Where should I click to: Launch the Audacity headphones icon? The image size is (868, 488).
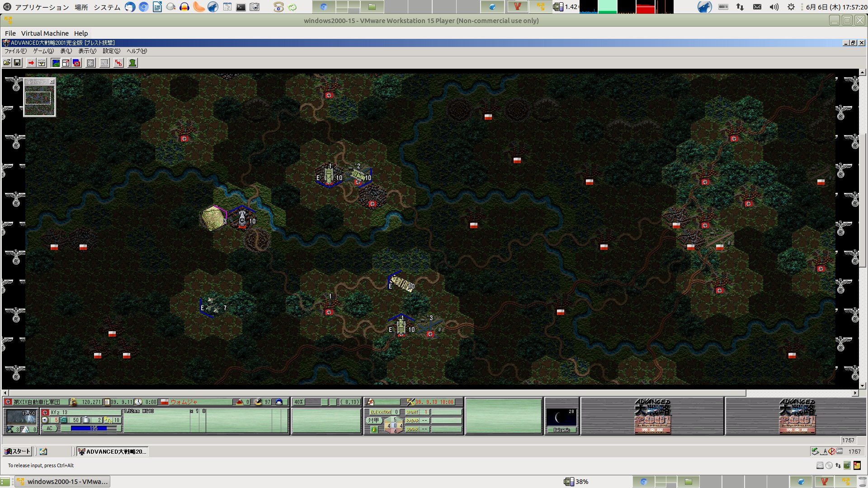[x=184, y=7]
